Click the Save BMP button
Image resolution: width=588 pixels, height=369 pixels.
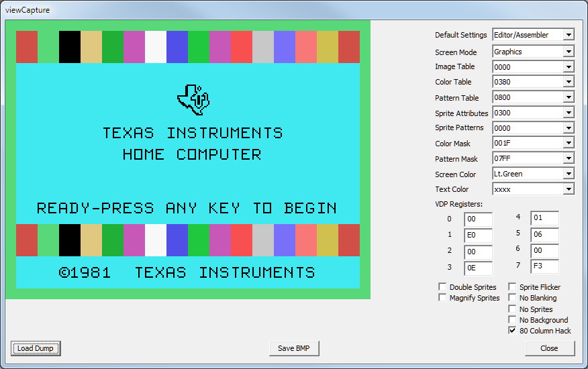coord(294,348)
